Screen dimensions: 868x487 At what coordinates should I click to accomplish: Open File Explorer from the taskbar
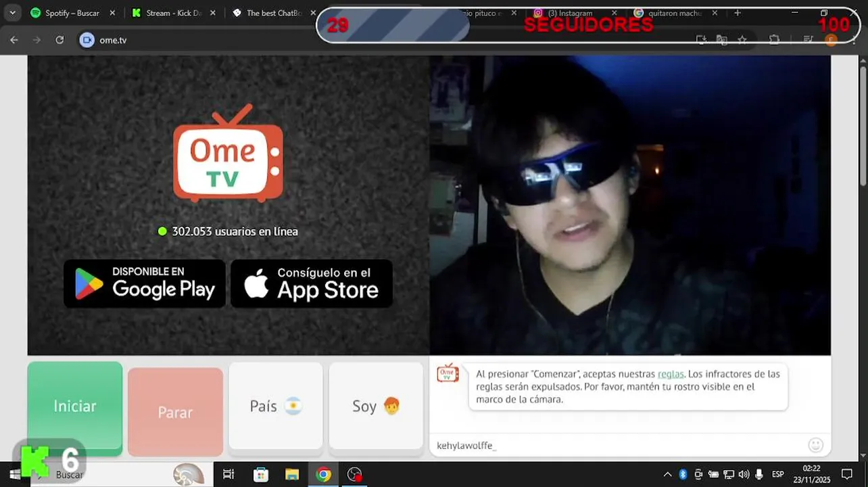[x=292, y=474]
